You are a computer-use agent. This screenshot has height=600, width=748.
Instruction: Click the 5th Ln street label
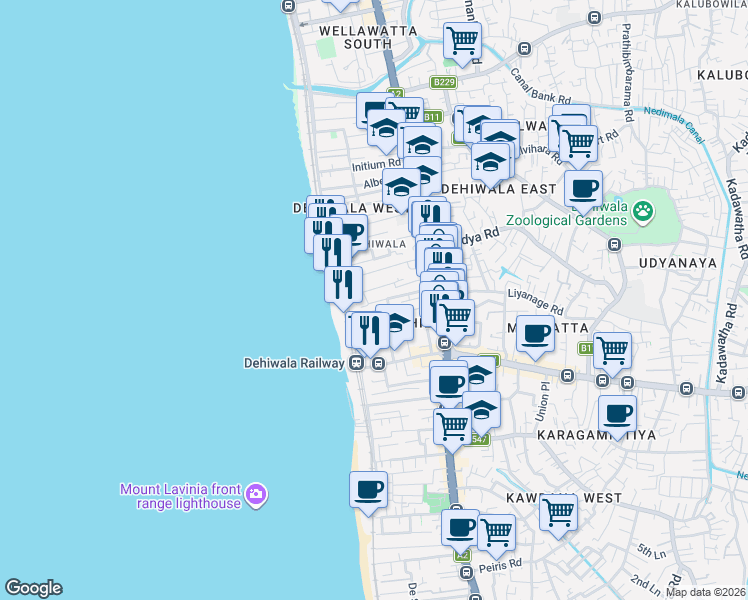pos(652,551)
